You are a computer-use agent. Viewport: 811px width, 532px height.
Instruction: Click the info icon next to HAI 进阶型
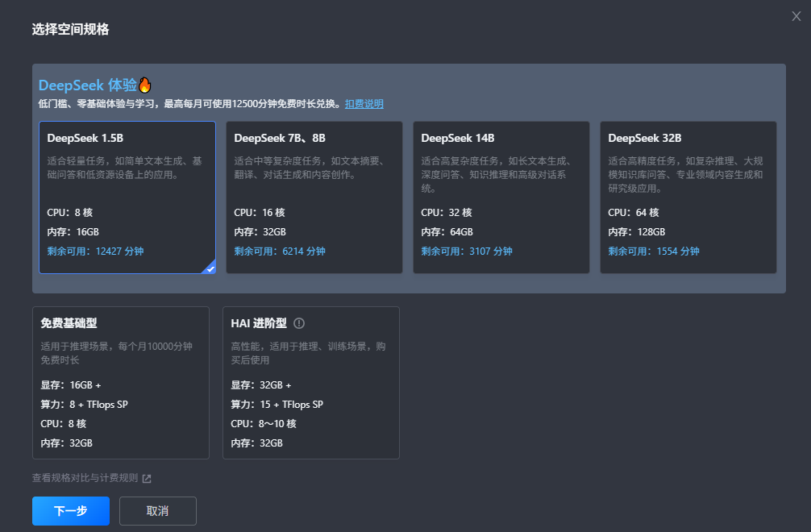pyautogui.click(x=299, y=323)
